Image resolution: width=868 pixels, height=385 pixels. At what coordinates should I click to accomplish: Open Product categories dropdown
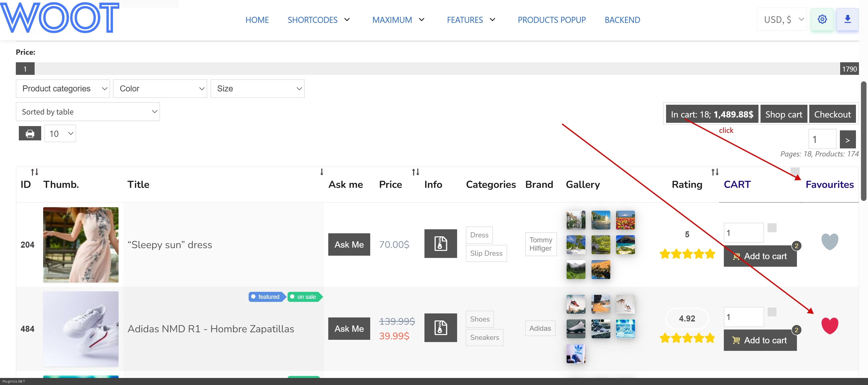click(x=63, y=89)
